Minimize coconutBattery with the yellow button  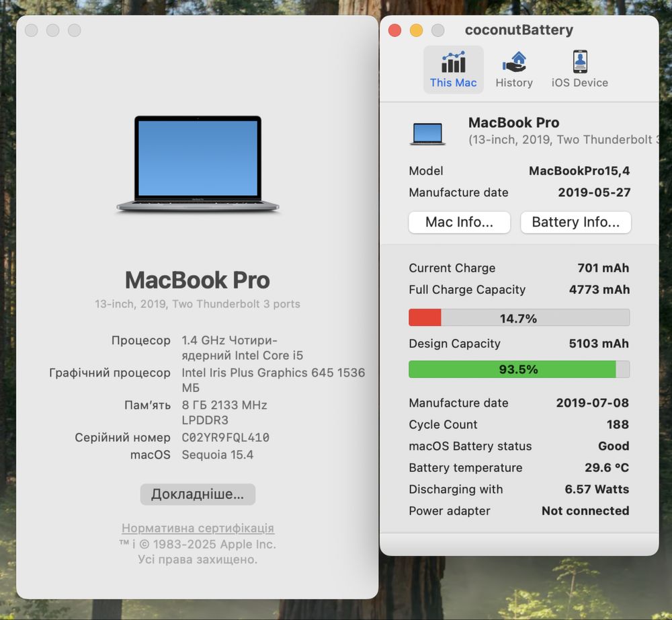tap(416, 30)
